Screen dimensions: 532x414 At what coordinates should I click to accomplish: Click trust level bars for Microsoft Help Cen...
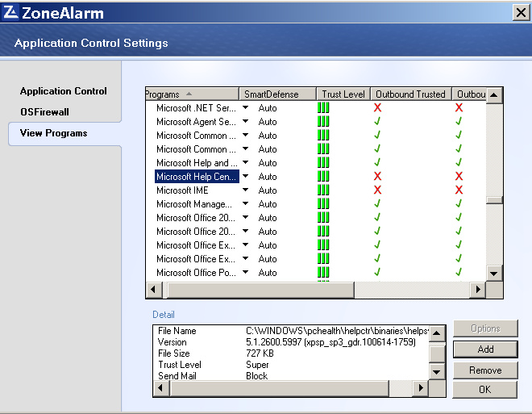[x=323, y=176]
